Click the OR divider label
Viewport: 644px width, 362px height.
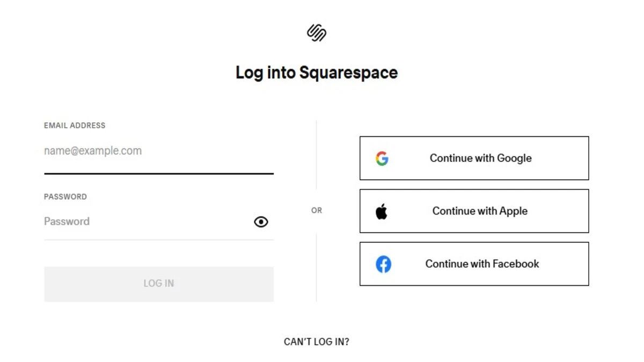(x=316, y=210)
